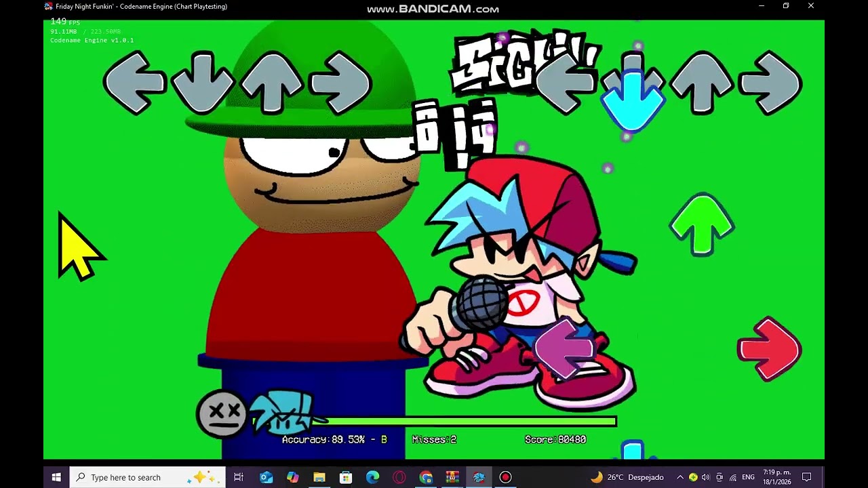Click the 149 FPS counter
Viewport: 868px width, 488px height.
click(65, 22)
